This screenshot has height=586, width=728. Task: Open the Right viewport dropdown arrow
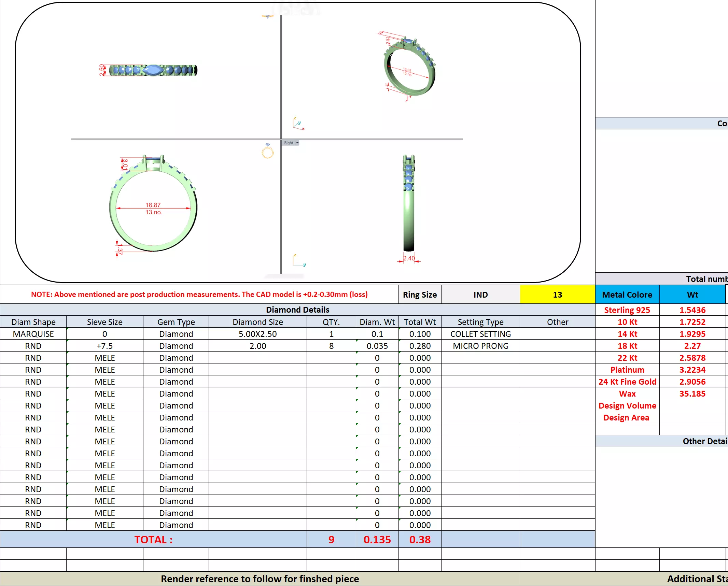(x=297, y=143)
